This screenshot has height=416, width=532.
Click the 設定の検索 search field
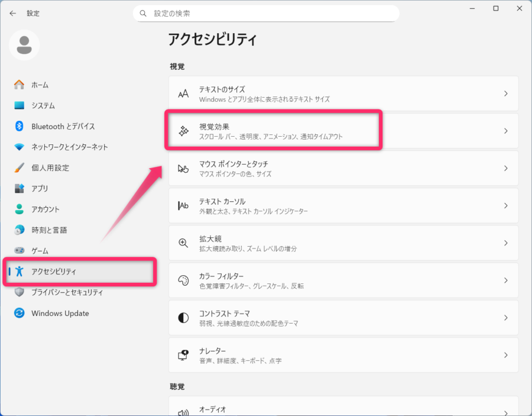click(x=266, y=13)
